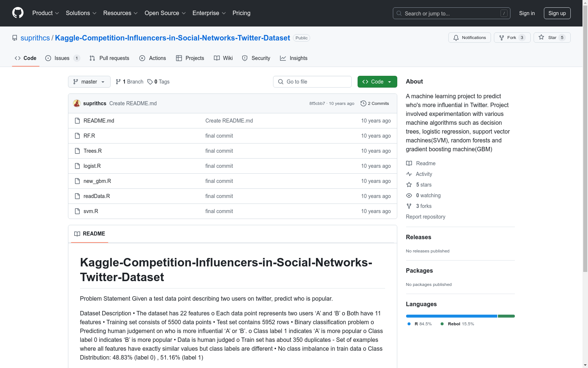The image size is (588, 368).
Task: Click the fork icon beside 3 forks
Action: (x=409, y=206)
